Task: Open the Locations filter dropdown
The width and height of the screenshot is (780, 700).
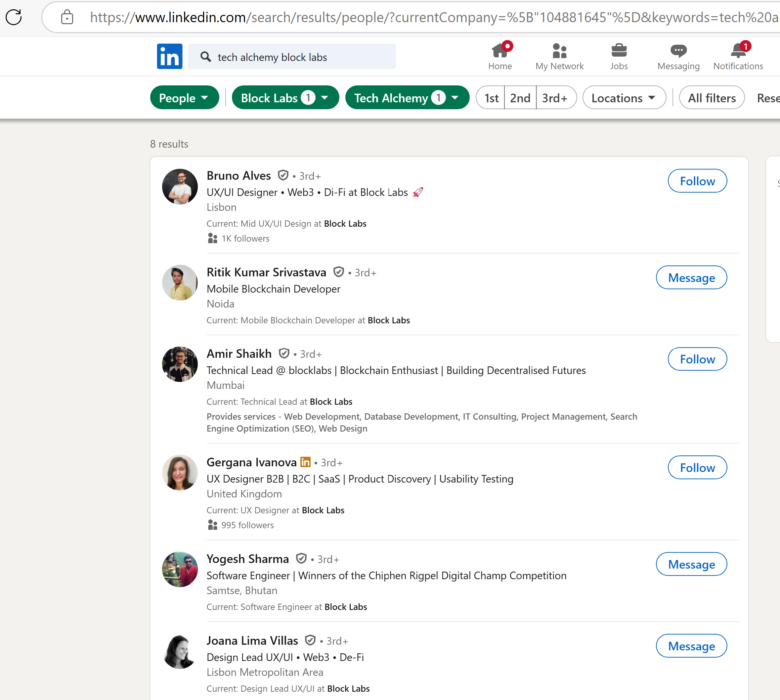Action: [x=624, y=98]
